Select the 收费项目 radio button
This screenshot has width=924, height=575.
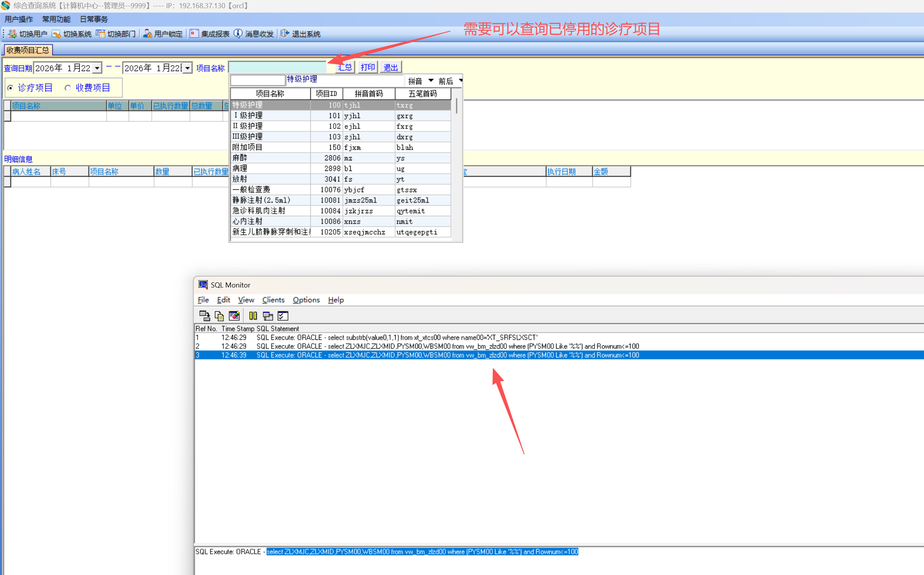click(68, 88)
